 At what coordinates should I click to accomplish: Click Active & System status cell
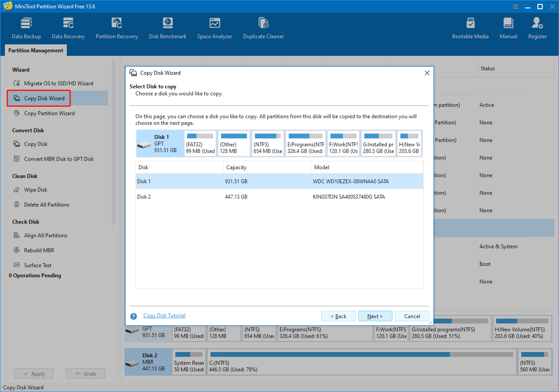498,247
